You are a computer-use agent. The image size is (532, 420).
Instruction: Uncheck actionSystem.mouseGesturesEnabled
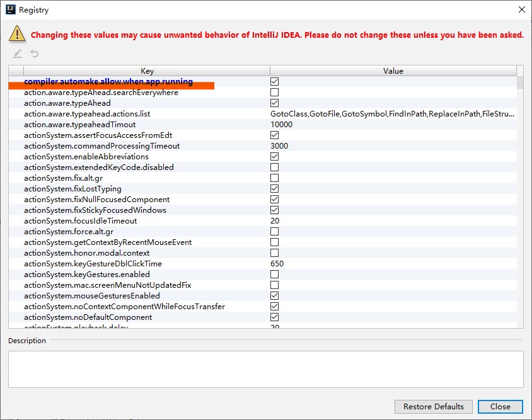click(274, 295)
